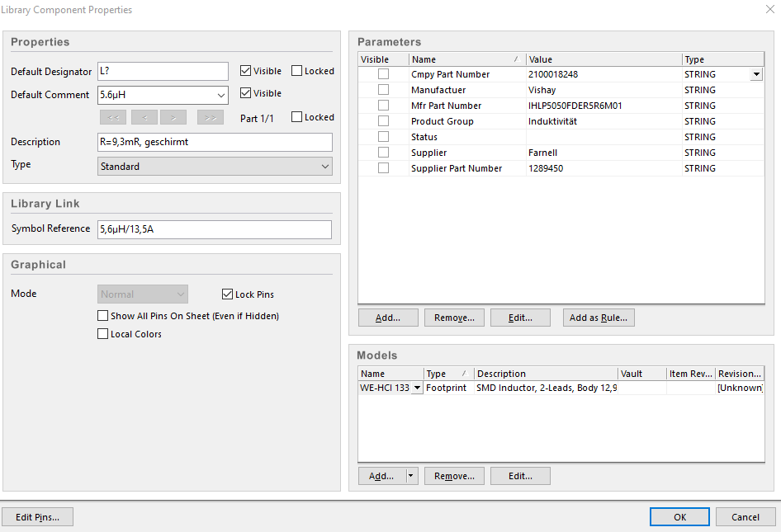Click the Symbol Reference input field
This screenshot has width=781, height=532.
(x=215, y=229)
